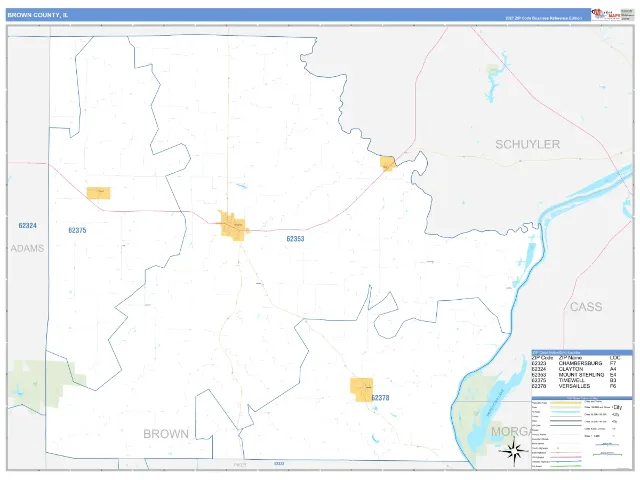Click the CASS county label
The height and width of the screenshot is (480, 640).
point(586,307)
